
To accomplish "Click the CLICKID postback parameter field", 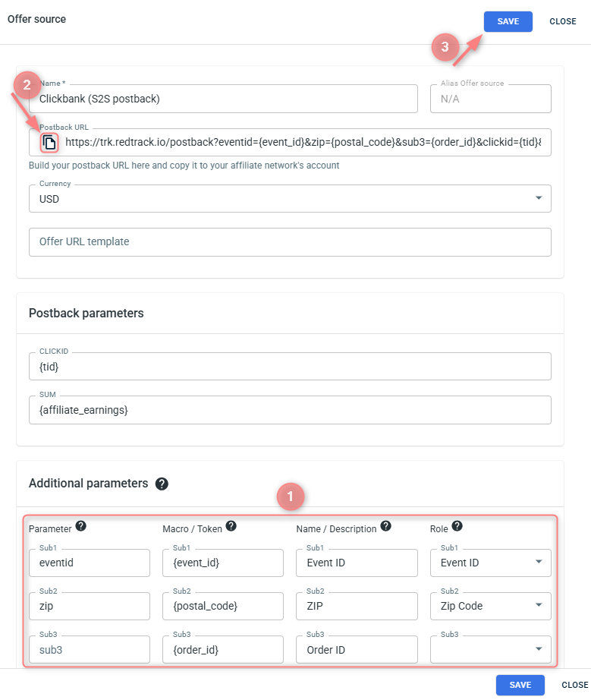I will pos(290,367).
